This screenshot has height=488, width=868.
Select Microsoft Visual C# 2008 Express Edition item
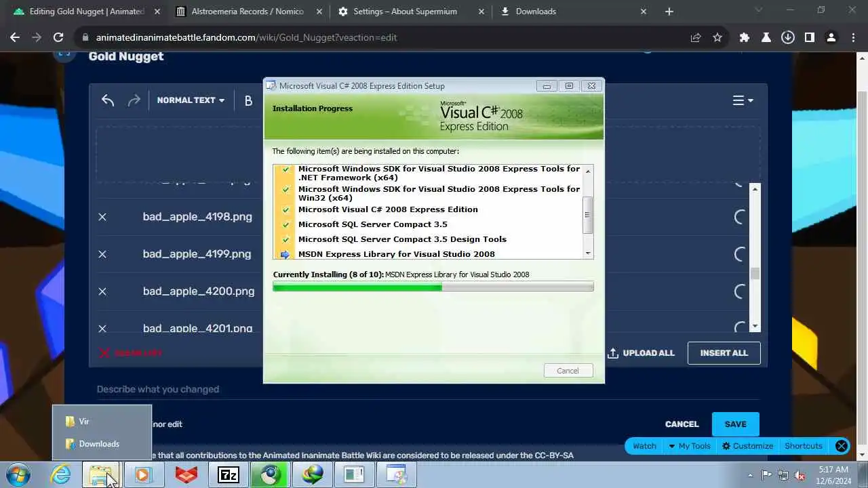tap(388, 209)
